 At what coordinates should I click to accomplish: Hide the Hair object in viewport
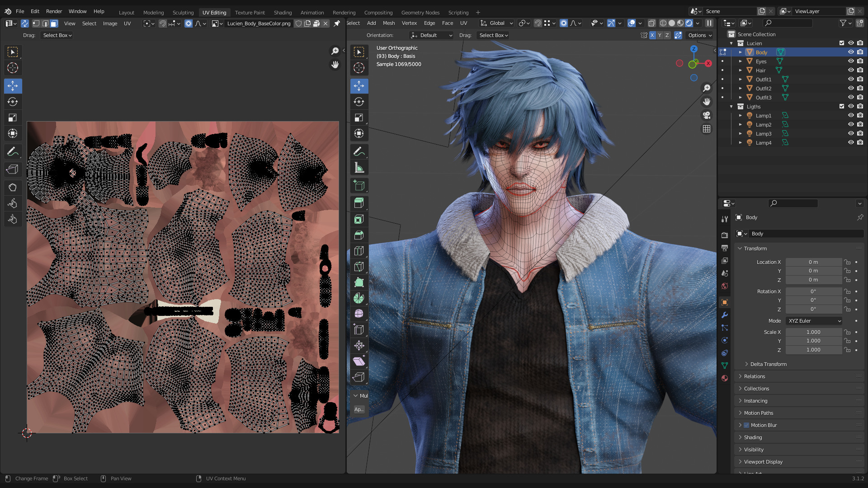(x=851, y=70)
